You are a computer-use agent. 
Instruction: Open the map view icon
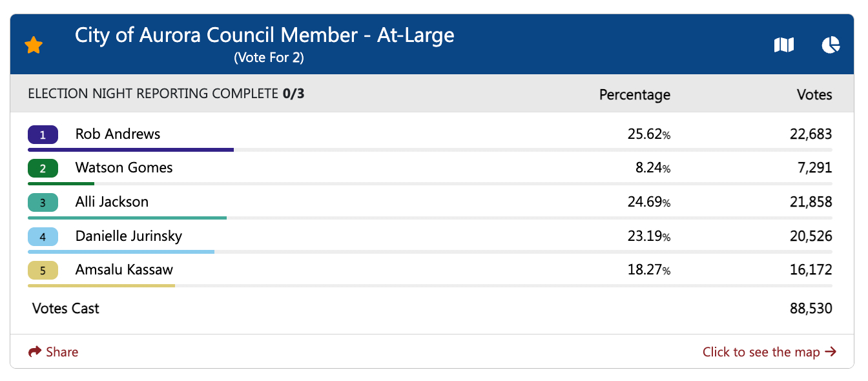784,45
